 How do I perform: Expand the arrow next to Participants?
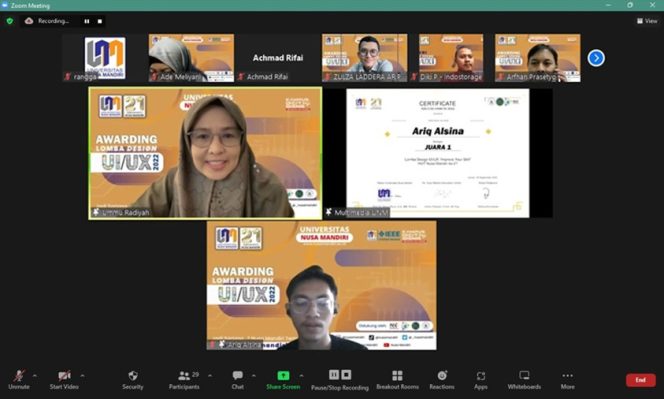click(x=210, y=375)
